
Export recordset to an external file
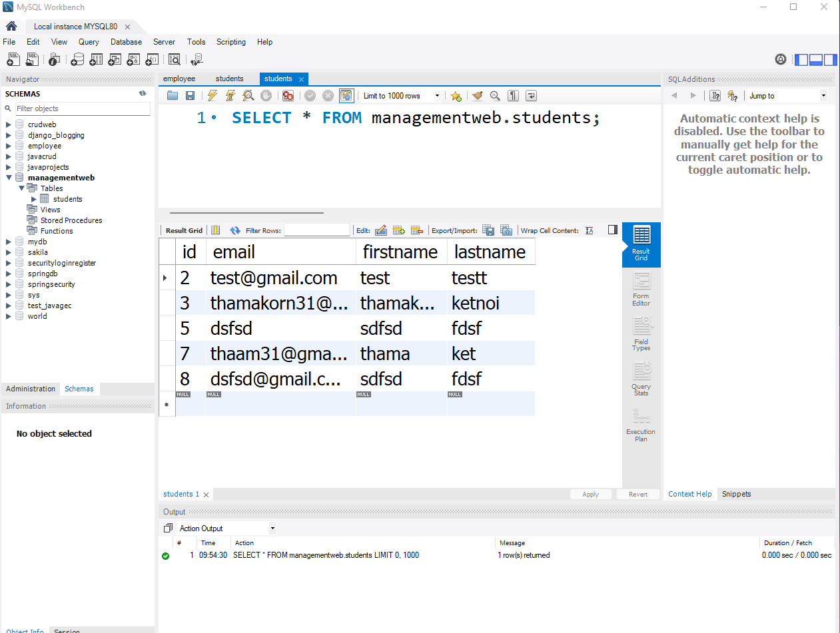(488, 230)
